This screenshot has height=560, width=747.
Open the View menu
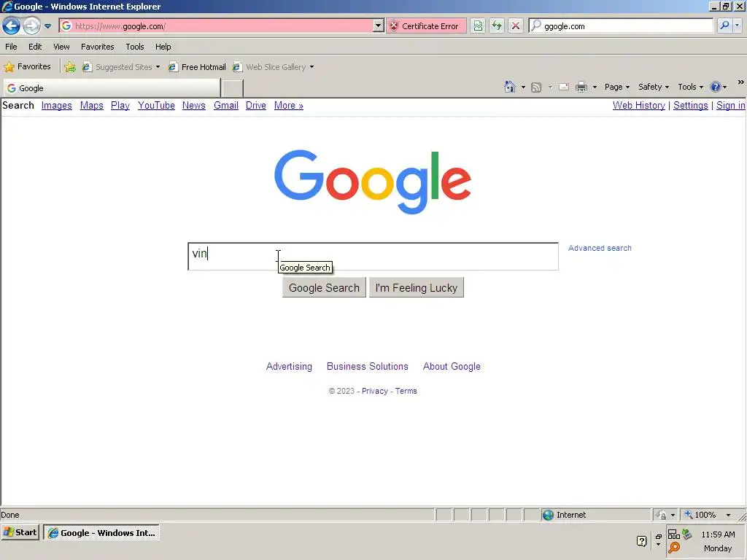(61, 47)
